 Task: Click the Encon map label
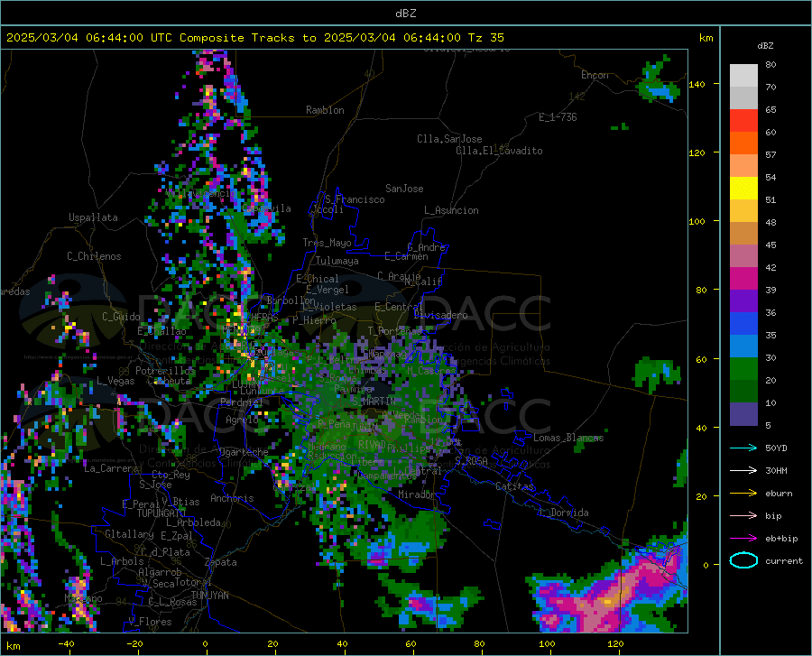click(595, 75)
